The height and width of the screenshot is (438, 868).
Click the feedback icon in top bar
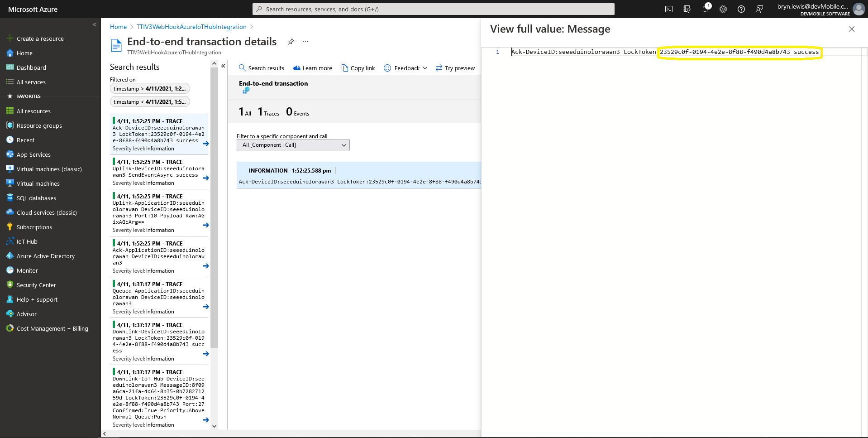coord(759,9)
